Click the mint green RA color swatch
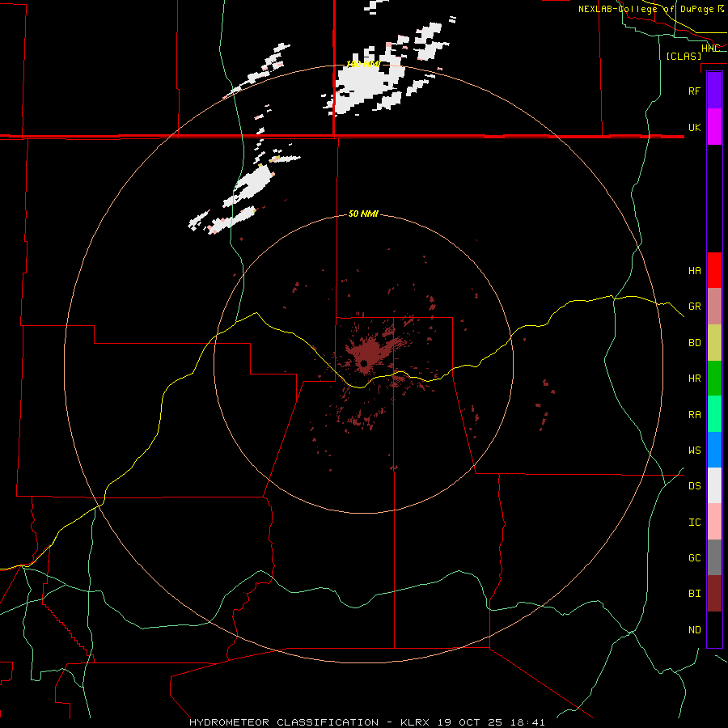Image resolution: width=728 pixels, height=728 pixels. coord(714,414)
